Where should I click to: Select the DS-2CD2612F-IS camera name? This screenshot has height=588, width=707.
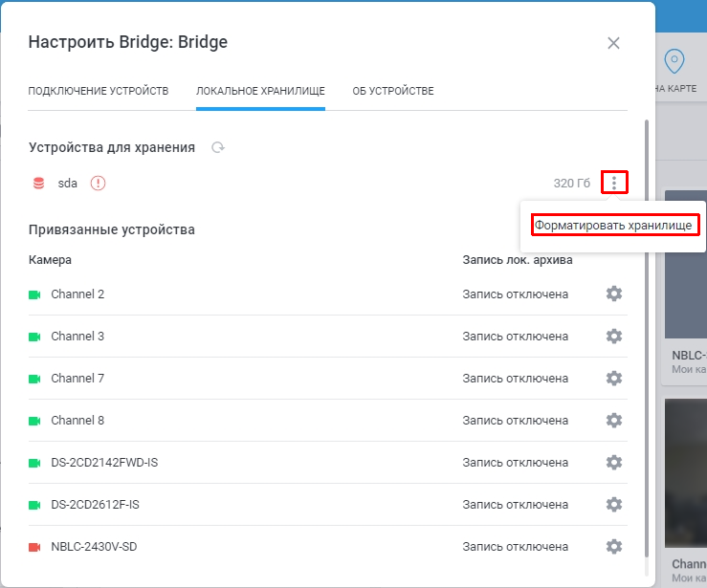click(95, 505)
